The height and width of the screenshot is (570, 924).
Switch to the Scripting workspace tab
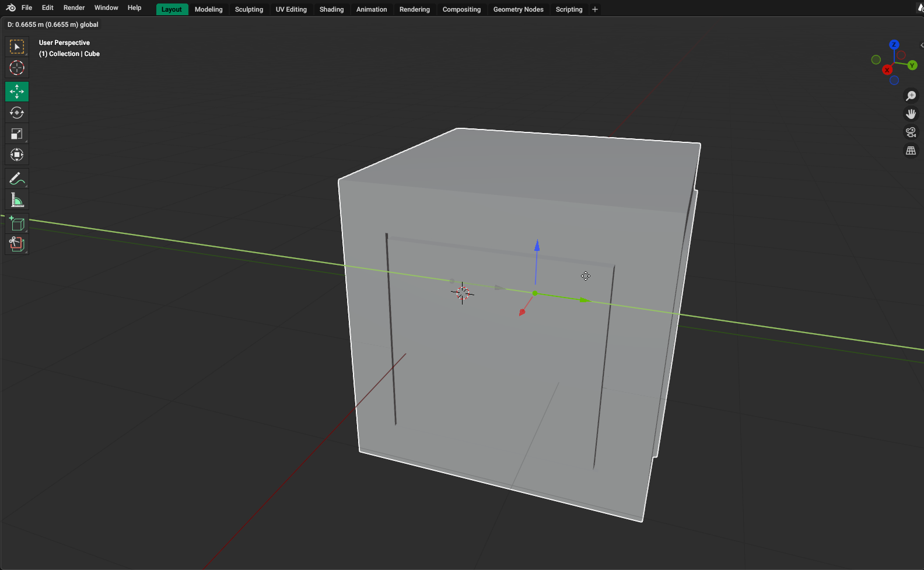coord(569,9)
